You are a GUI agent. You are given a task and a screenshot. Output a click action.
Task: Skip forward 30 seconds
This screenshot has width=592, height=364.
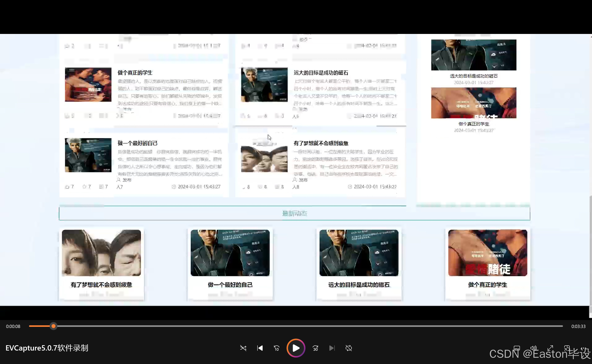tap(315, 348)
